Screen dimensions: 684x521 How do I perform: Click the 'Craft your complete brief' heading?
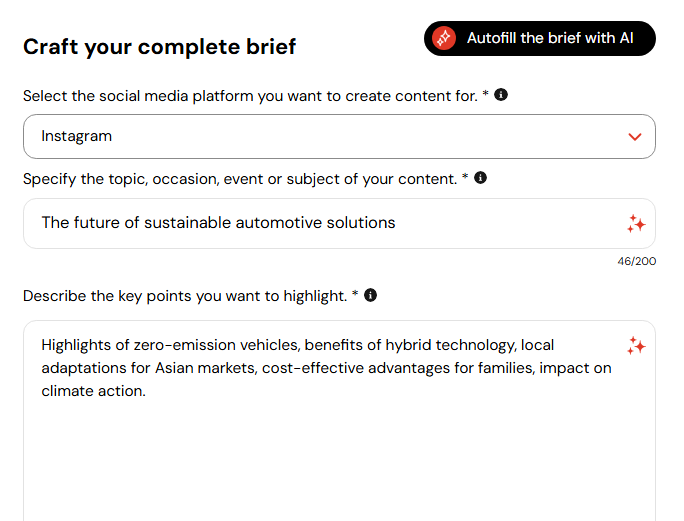(160, 47)
